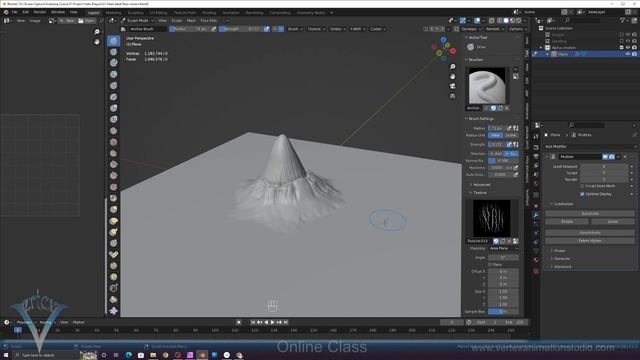Open the Remesh dropdown
The height and width of the screenshot is (360, 640).
pos(494,29)
